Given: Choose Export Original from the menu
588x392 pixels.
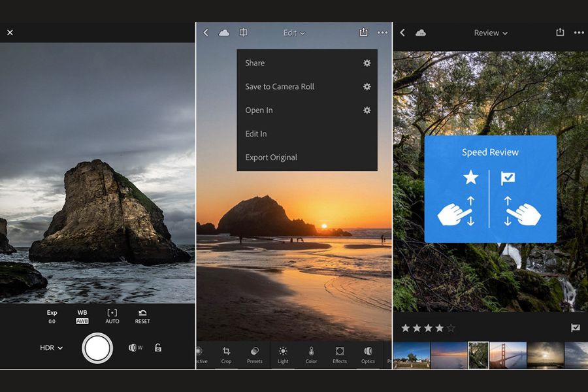Looking at the screenshot, I should click(273, 157).
